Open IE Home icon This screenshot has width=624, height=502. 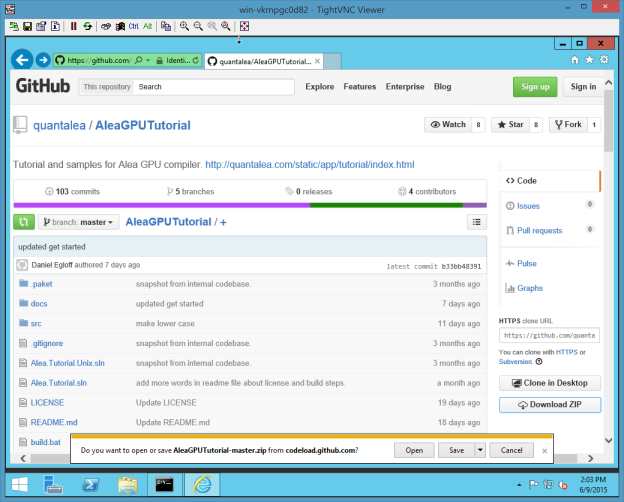(x=575, y=60)
